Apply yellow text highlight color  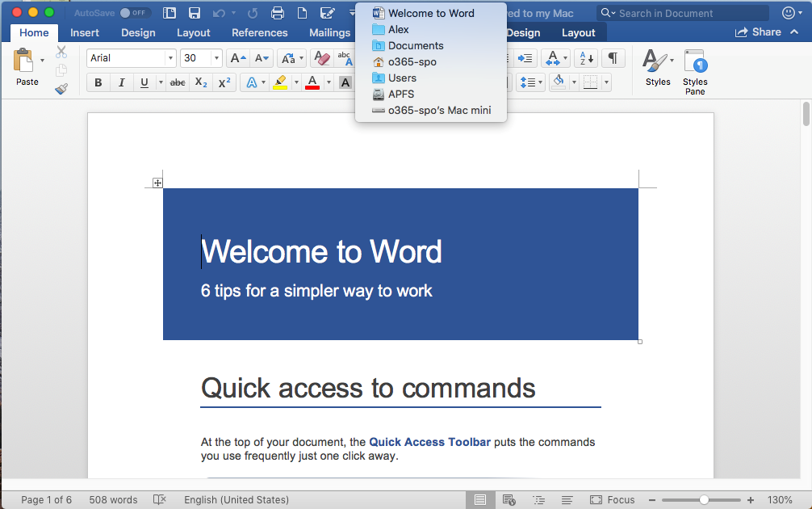pyautogui.click(x=280, y=82)
